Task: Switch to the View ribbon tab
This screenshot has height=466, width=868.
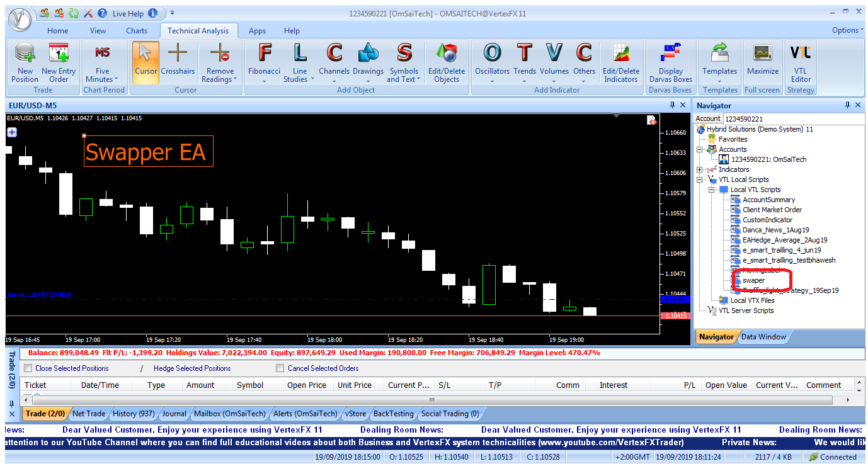Action: (x=98, y=30)
